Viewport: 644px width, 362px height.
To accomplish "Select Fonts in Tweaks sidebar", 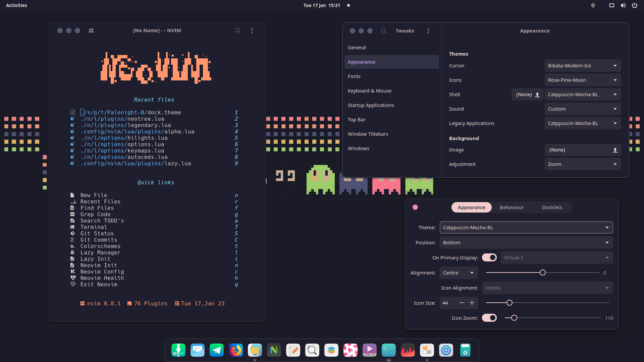I will (x=392, y=76).
